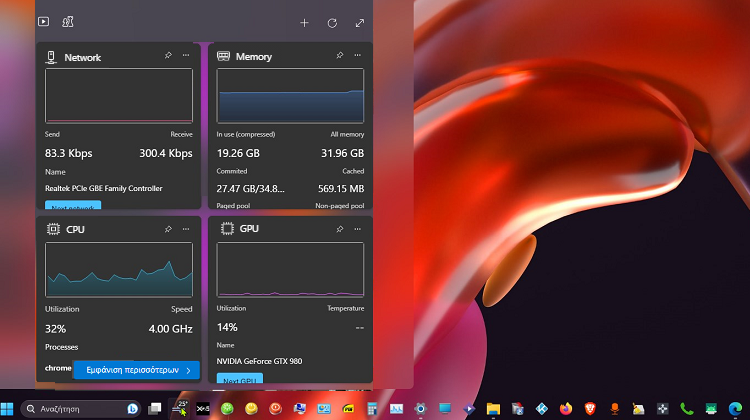
Task: Select the chrome process entry
Action: click(x=58, y=368)
